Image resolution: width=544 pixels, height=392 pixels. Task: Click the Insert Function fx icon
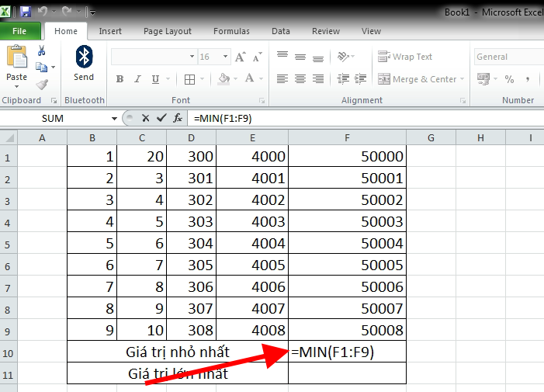click(x=178, y=118)
